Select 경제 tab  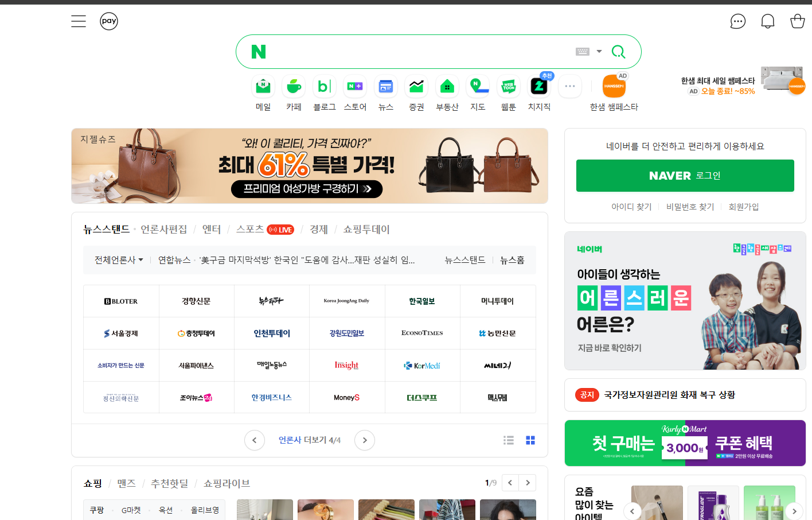tap(319, 230)
